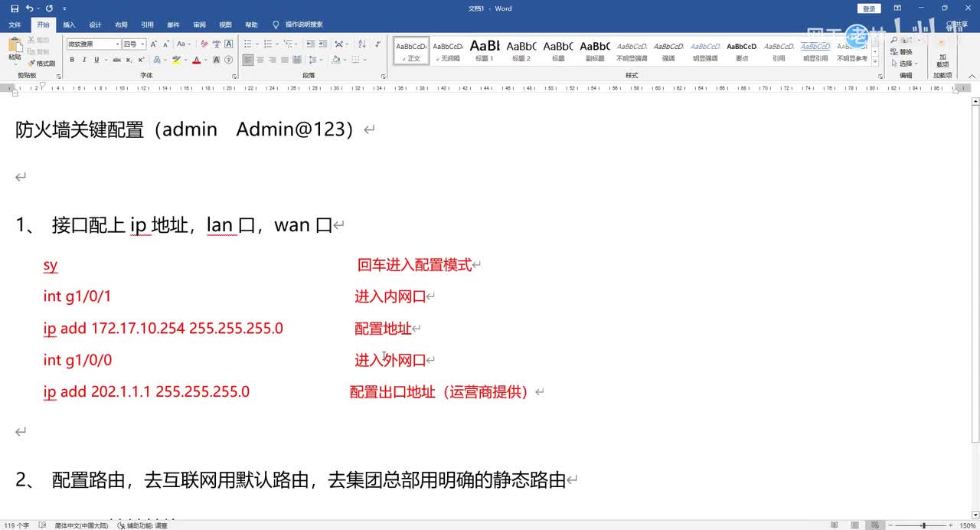Screen dimensions: 980x530
Task: Apply the 标题 2 heading style
Action: pos(521,51)
